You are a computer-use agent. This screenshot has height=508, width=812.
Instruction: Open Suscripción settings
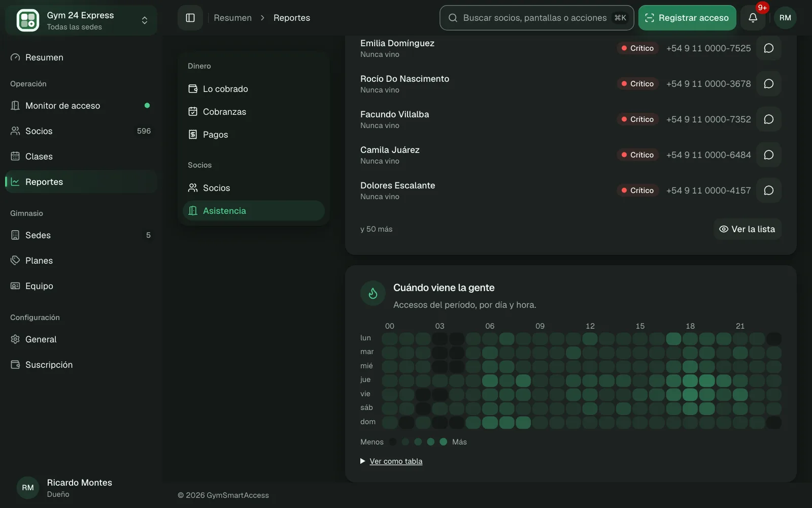coord(81,365)
